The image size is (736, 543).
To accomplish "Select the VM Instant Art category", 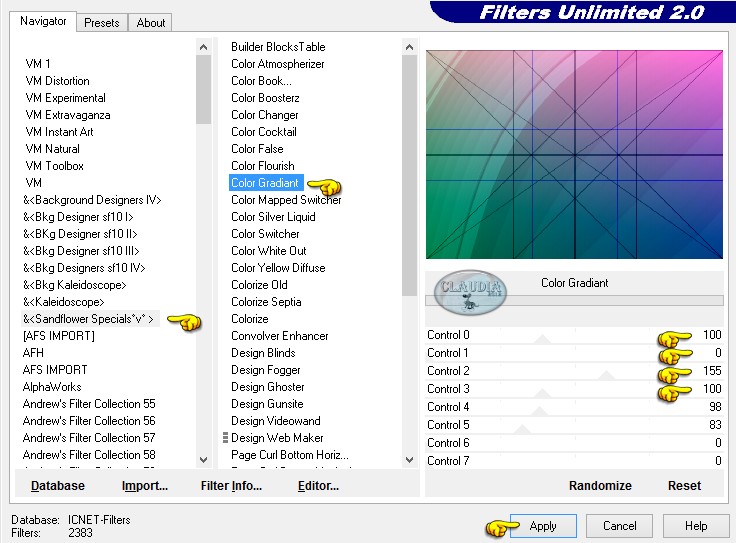I will (59, 131).
